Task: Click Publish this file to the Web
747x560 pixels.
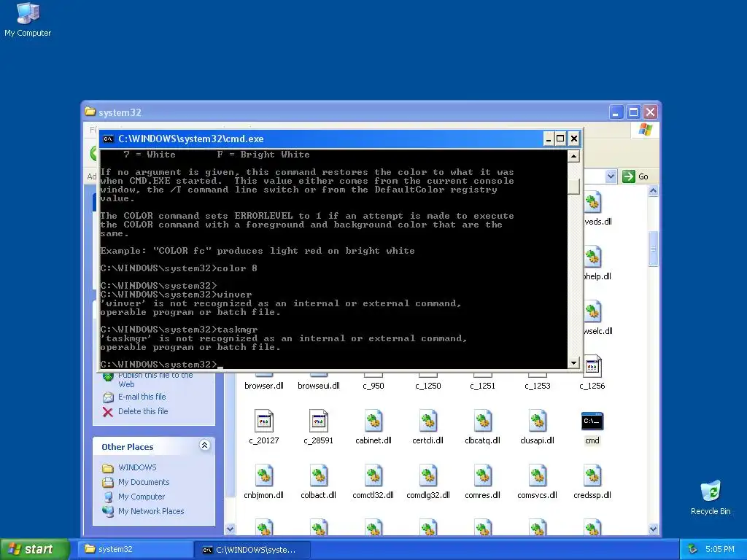Action: pos(155,379)
